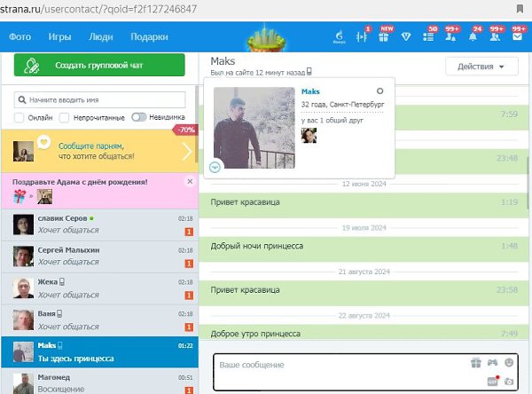Image resolution: width=532 pixels, height=394 pixels.
Task: Click the equalizer icon with badge 1
Action: click(x=362, y=36)
